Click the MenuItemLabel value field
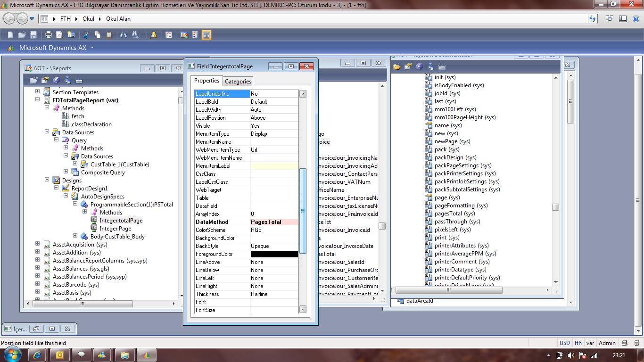This screenshot has height=362, width=644. (274, 165)
